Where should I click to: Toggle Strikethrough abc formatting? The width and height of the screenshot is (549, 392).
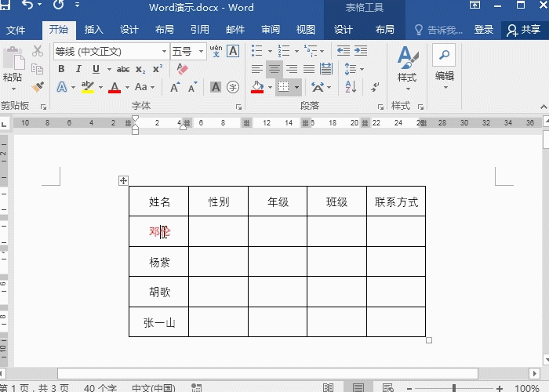coord(123,69)
